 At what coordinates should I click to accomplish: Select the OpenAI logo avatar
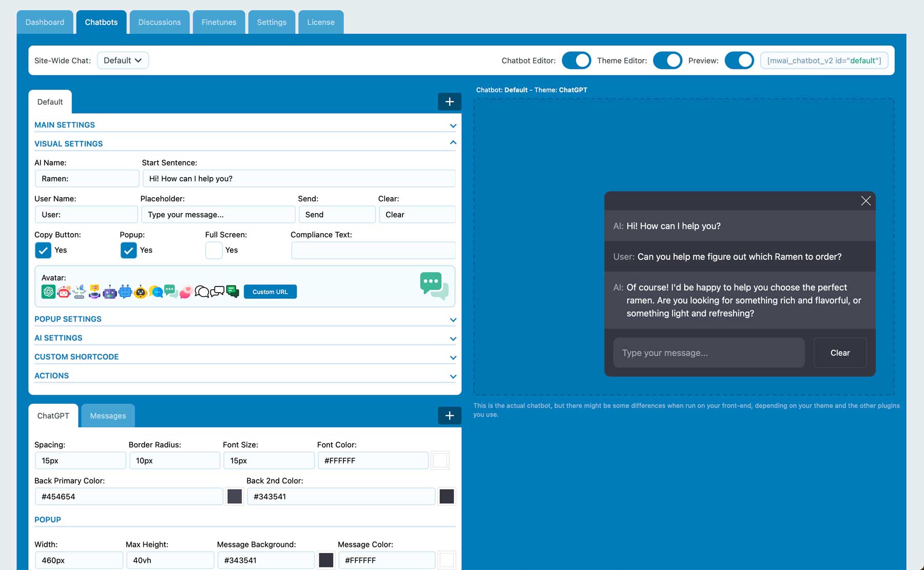[48, 292]
